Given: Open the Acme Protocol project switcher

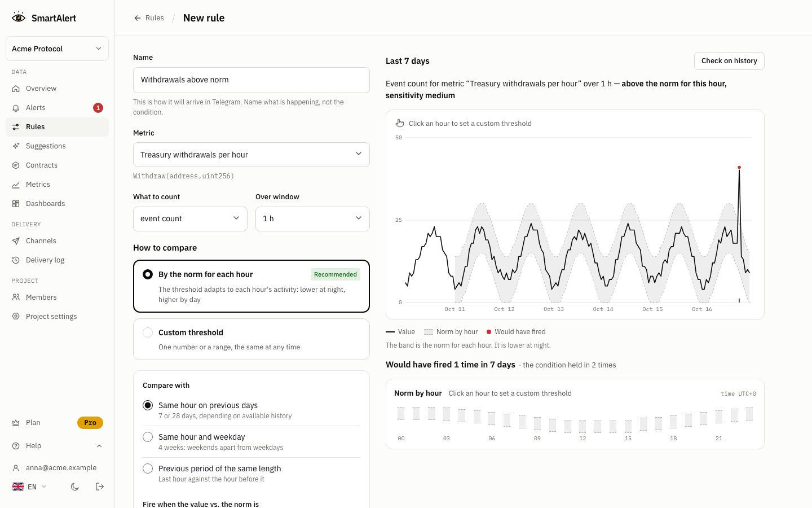Looking at the screenshot, I should tap(57, 49).
